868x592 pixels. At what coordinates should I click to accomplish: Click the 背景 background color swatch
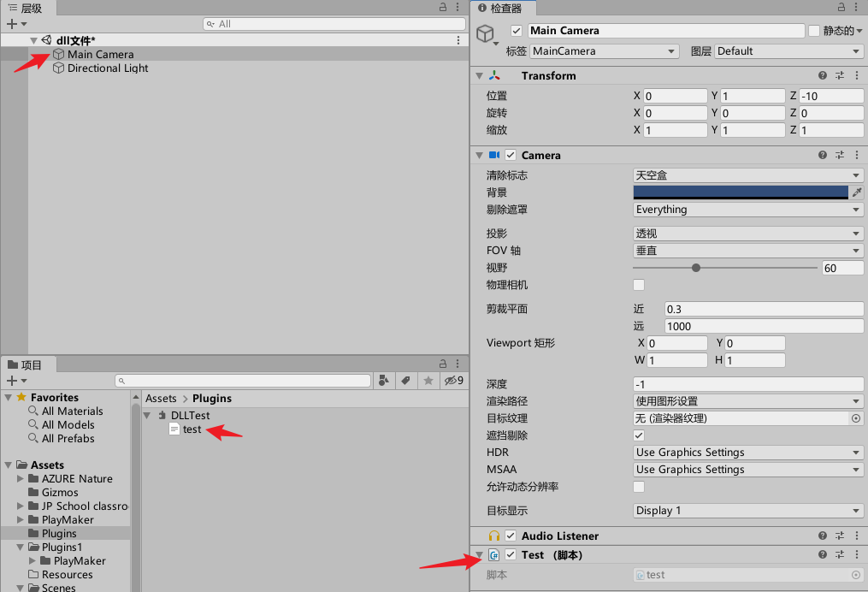coord(740,192)
